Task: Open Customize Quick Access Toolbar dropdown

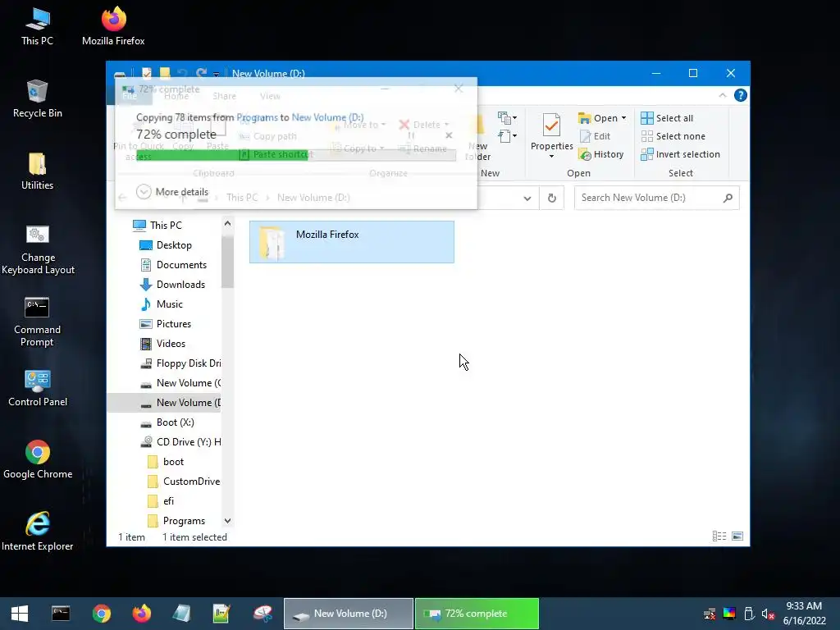Action: click(216, 74)
